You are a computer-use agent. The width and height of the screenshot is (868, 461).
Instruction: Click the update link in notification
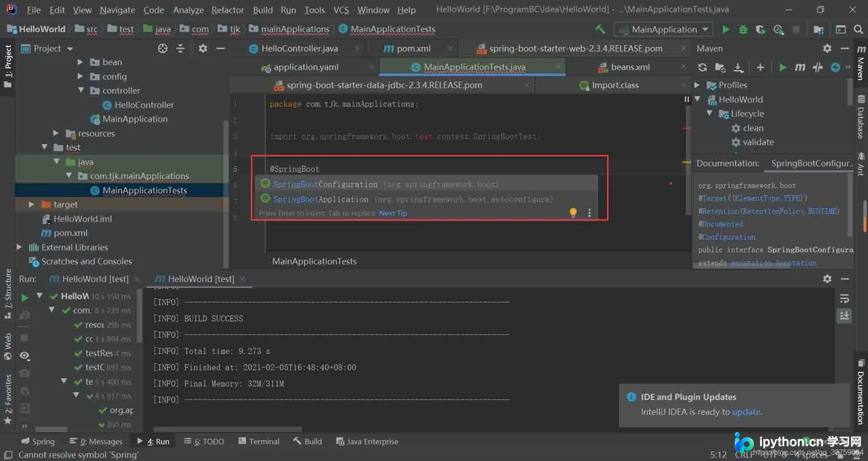(x=746, y=412)
